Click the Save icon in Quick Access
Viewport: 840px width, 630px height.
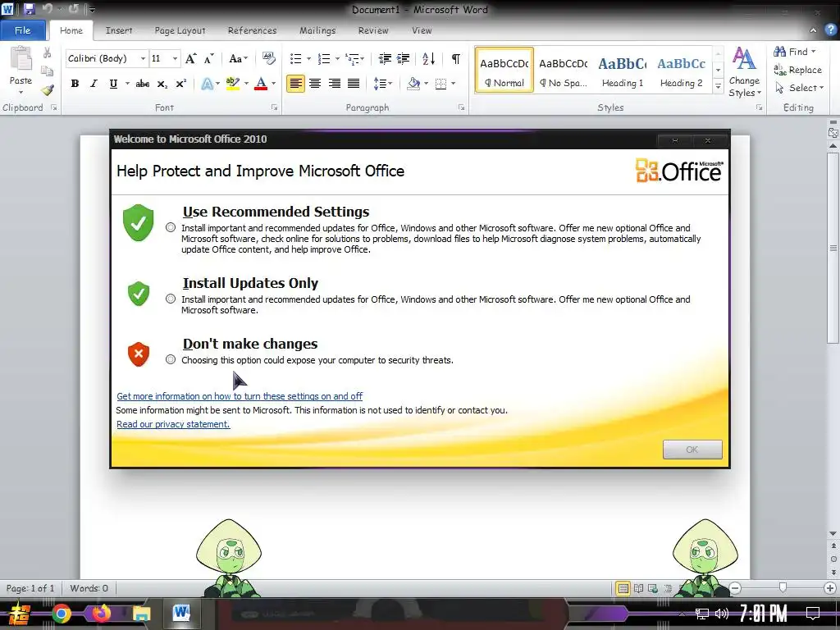point(29,9)
